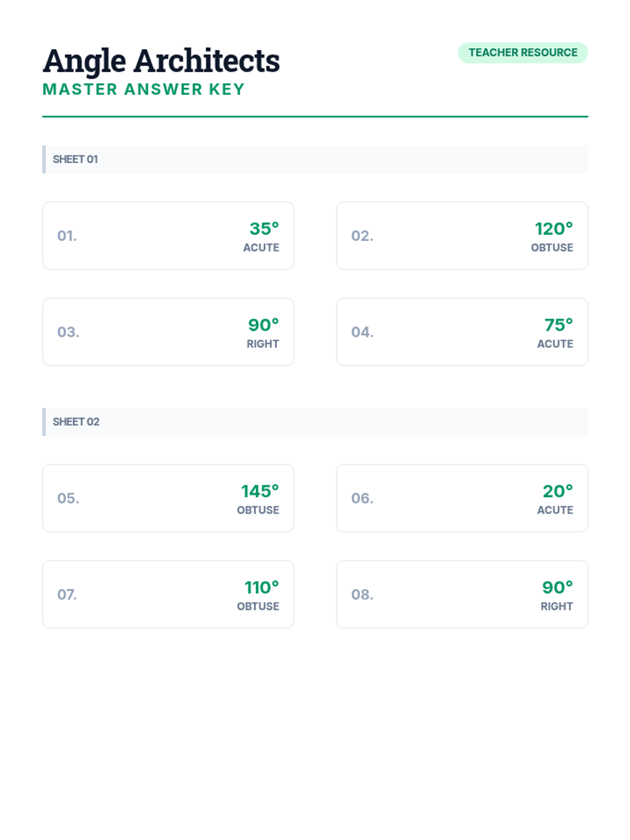Open answer card 02 showing 120° obtuse
The height and width of the screenshot is (840, 630).
[462, 235]
